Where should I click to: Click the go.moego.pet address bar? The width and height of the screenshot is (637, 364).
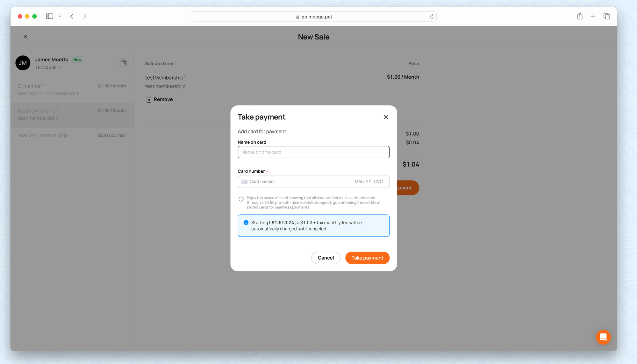click(313, 17)
